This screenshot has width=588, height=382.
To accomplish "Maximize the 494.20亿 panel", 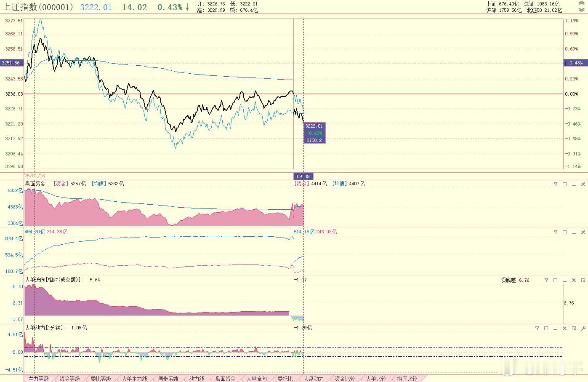I will tap(565, 232).
